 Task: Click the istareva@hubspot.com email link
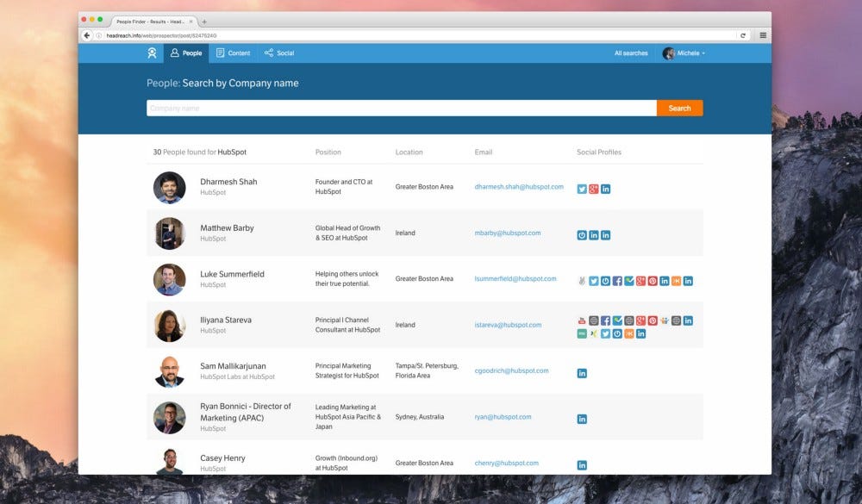(x=508, y=325)
